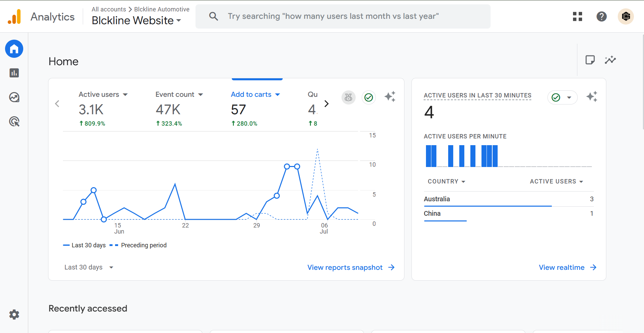
Task: Open the Insights sparkline icon
Action: [610, 60]
